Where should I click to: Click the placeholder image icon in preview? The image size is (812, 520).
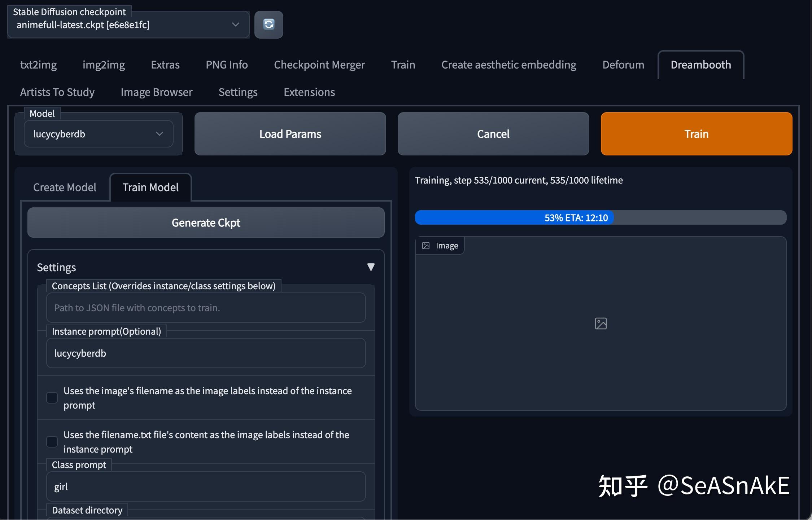coord(601,323)
